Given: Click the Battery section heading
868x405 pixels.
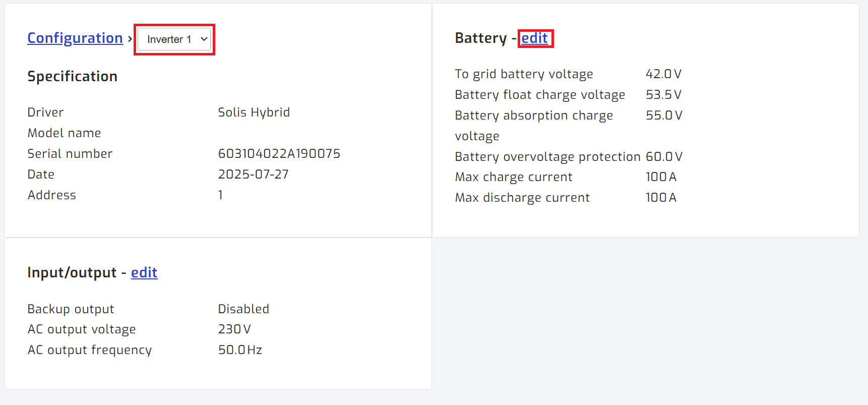Looking at the screenshot, I should [x=481, y=38].
